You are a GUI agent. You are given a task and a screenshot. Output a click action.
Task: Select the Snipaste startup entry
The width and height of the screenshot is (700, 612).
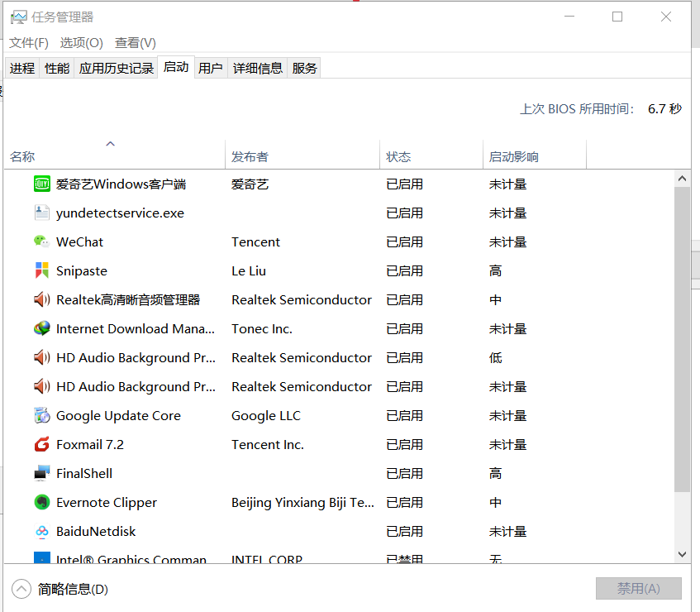pyautogui.click(x=82, y=271)
